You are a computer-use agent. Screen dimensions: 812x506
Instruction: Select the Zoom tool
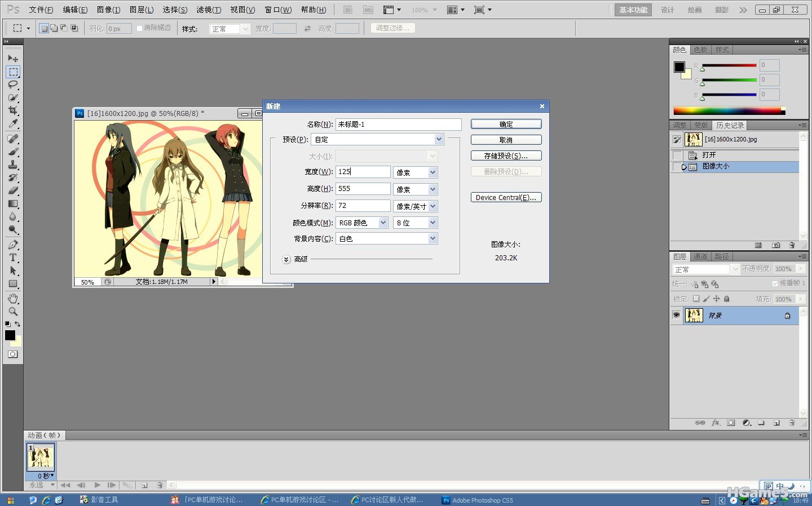tap(13, 311)
